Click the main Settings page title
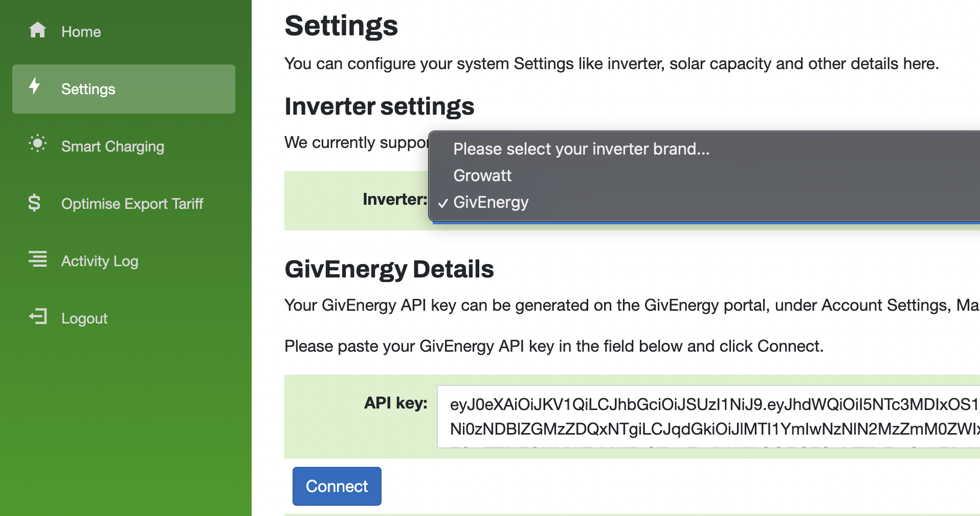This screenshot has width=980, height=516. point(341,26)
